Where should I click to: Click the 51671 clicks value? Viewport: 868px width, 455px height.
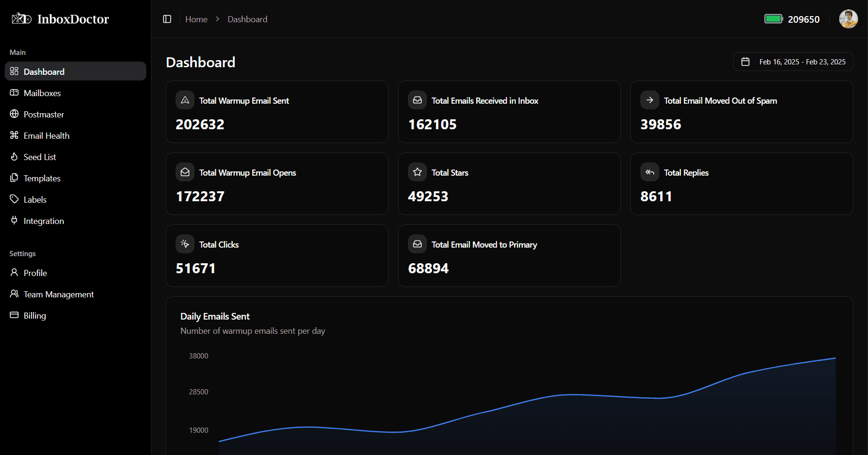click(196, 268)
